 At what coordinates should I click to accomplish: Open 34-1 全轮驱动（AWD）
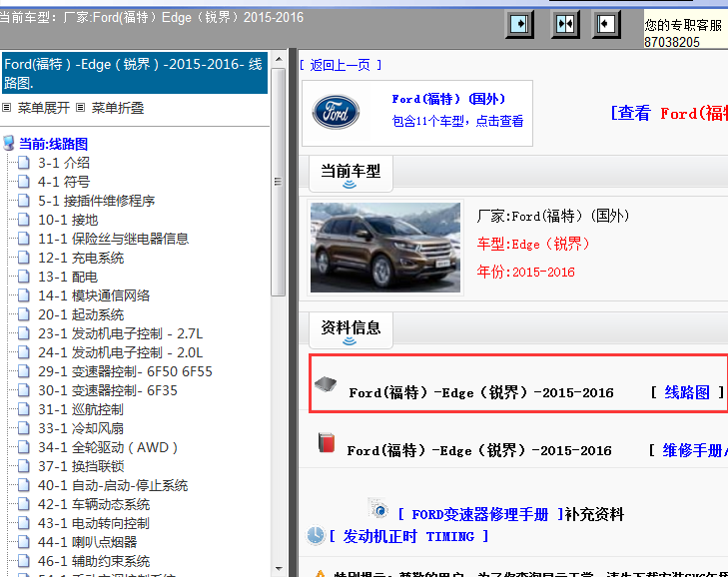(x=108, y=447)
